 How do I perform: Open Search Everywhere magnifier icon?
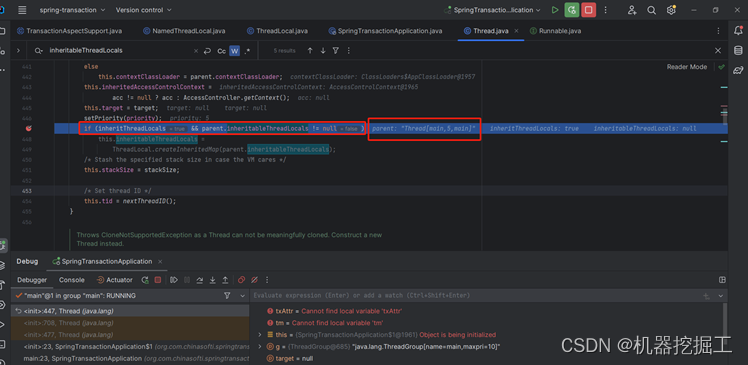[x=651, y=10]
